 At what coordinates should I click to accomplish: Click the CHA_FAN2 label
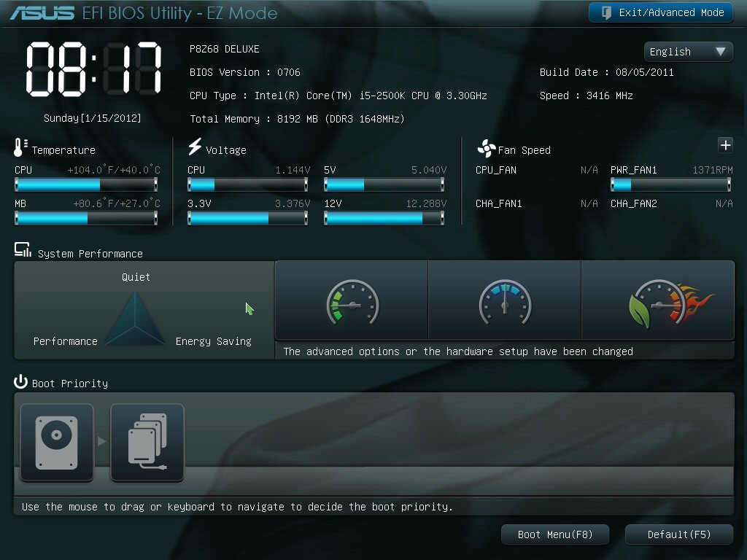click(634, 204)
